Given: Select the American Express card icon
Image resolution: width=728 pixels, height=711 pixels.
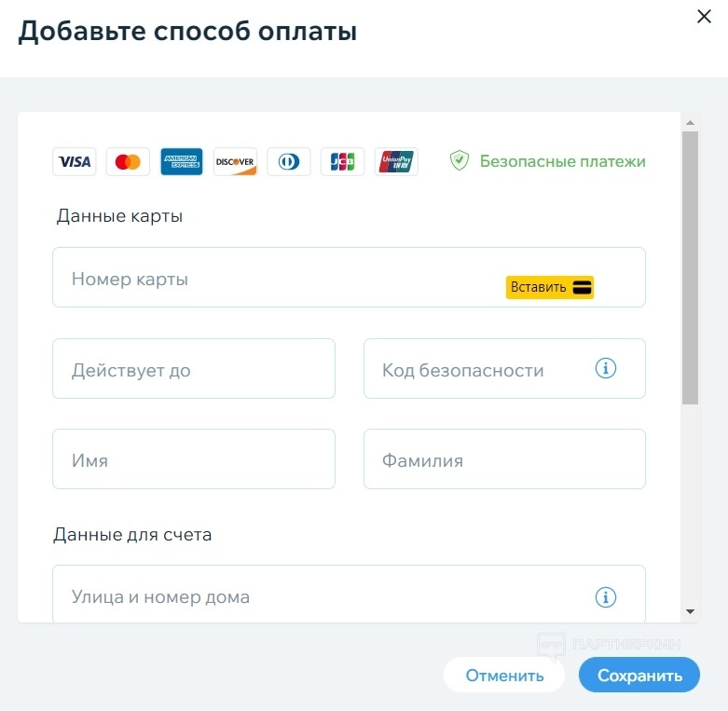Looking at the screenshot, I should click(181, 161).
